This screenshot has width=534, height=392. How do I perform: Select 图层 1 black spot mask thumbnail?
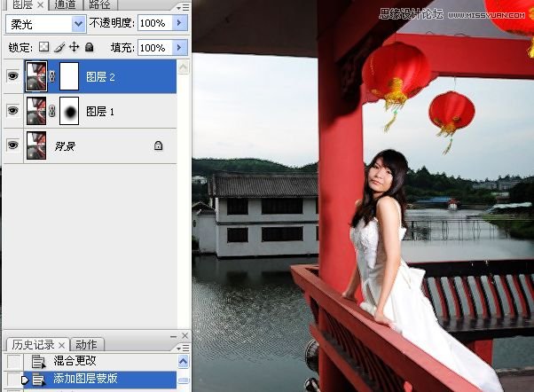tap(69, 111)
